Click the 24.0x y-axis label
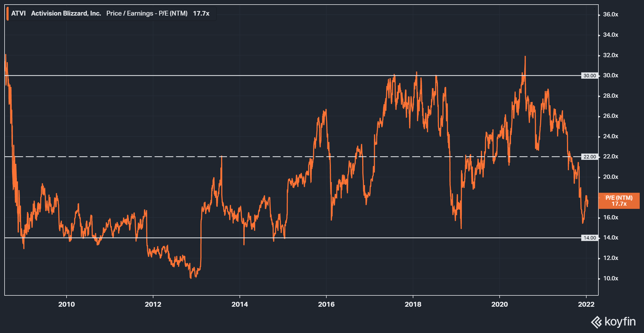This screenshot has height=333, width=644. (x=610, y=136)
